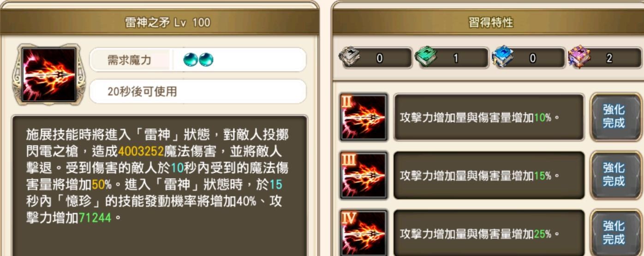The height and width of the screenshot is (256, 644).
Task: Click the 20秒後可使用 cooldown field
Action: pos(198,91)
